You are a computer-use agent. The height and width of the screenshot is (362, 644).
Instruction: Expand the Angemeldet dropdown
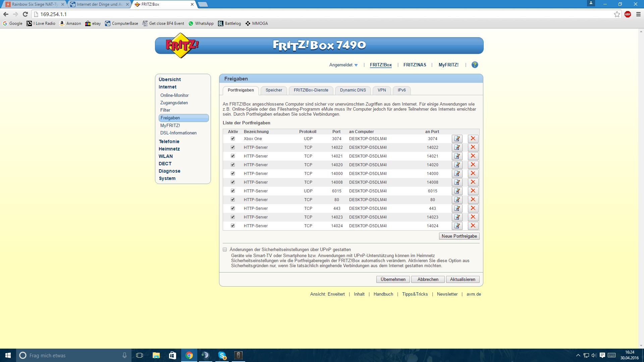coord(343,65)
